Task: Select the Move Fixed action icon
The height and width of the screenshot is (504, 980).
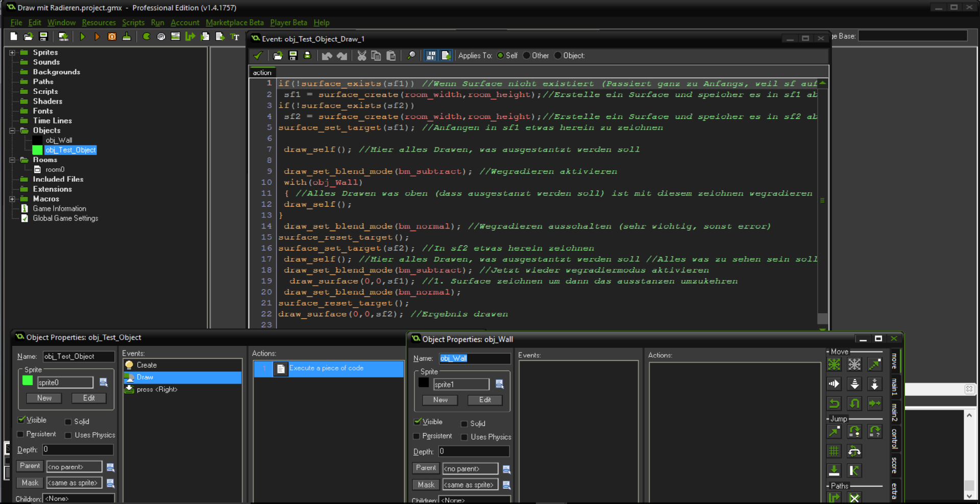Action: coord(834,364)
